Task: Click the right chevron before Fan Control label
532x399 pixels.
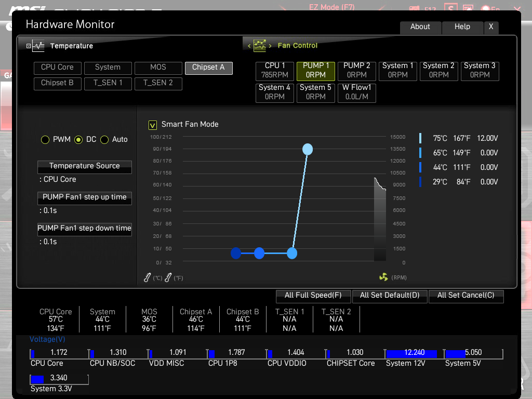Action: (x=270, y=46)
